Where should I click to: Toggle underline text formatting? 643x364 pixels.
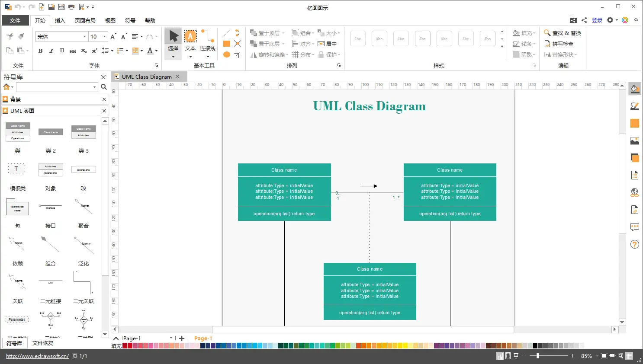pyautogui.click(x=62, y=51)
